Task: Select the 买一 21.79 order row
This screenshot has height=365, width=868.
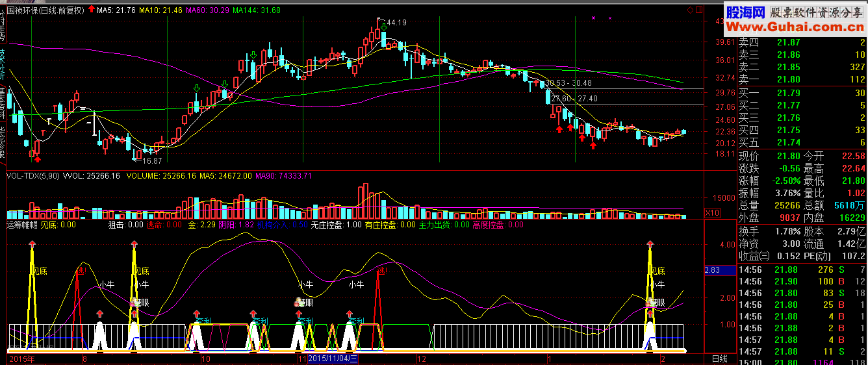Action: tap(803, 93)
